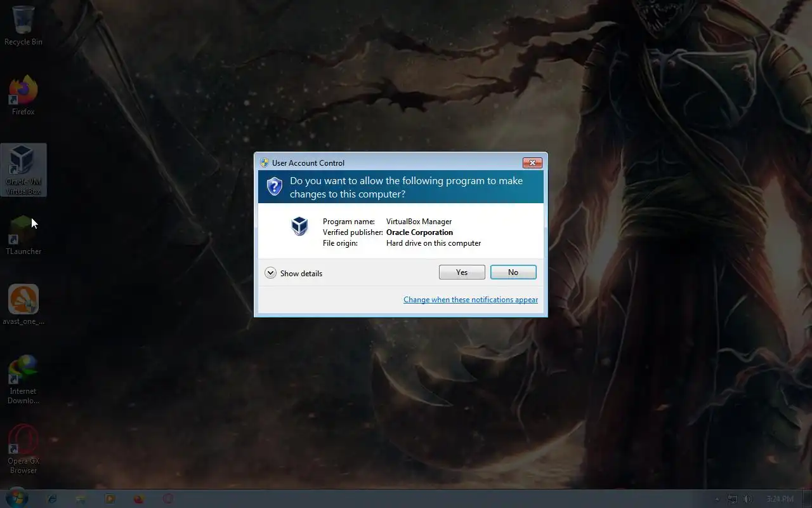The width and height of the screenshot is (812, 508).
Task: Open the Windows Start button
Action: click(16, 498)
